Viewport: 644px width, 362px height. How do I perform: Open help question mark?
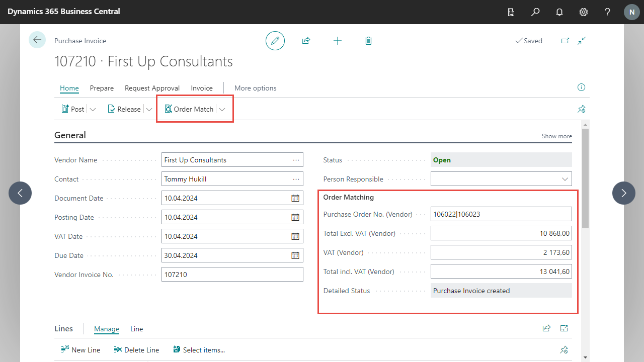click(608, 12)
